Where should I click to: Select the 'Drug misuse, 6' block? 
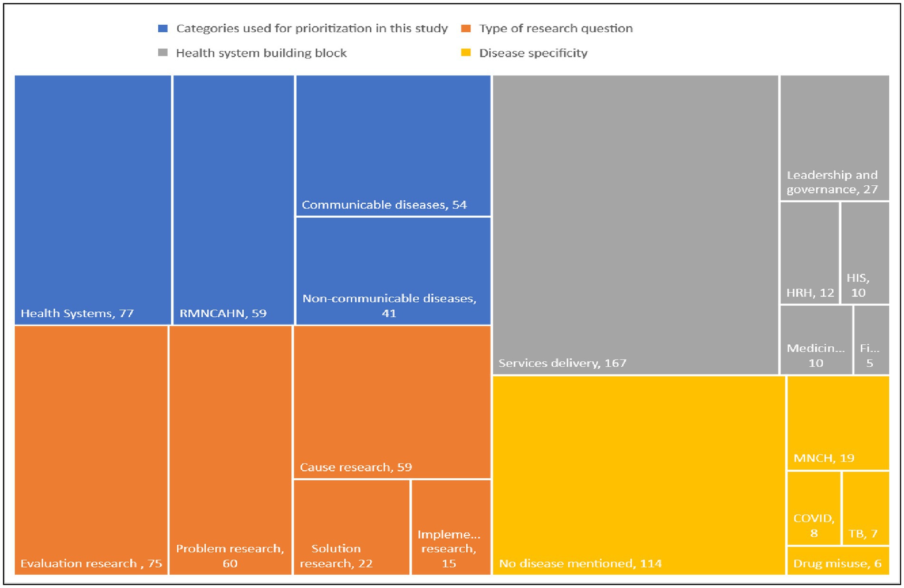coord(838,561)
